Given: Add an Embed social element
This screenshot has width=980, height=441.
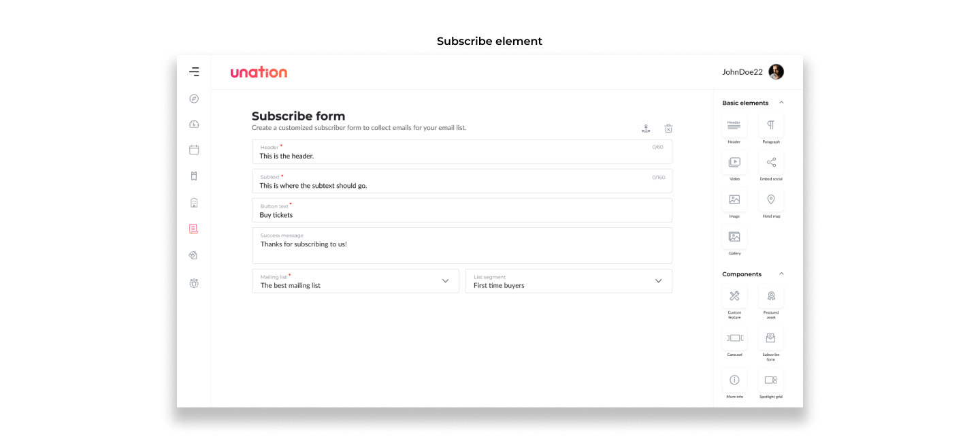Looking at the screenshot, I should pyautogui.click(x=771, y=163).
